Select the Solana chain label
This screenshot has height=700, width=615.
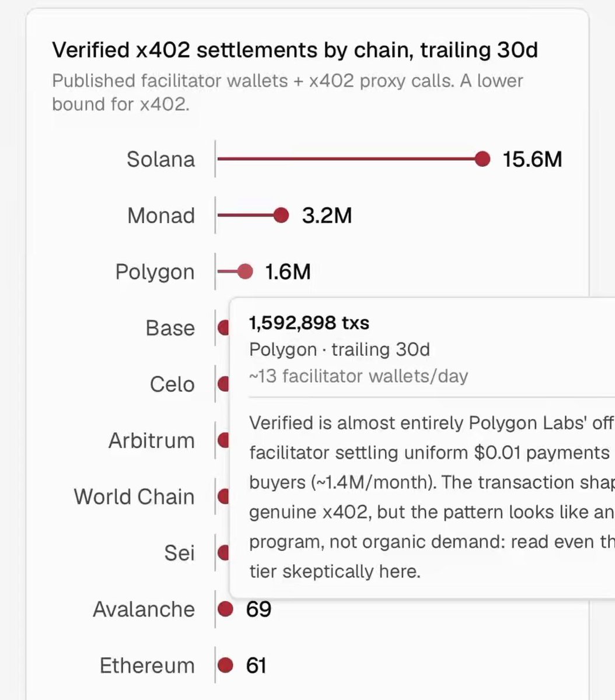[160, 159]
